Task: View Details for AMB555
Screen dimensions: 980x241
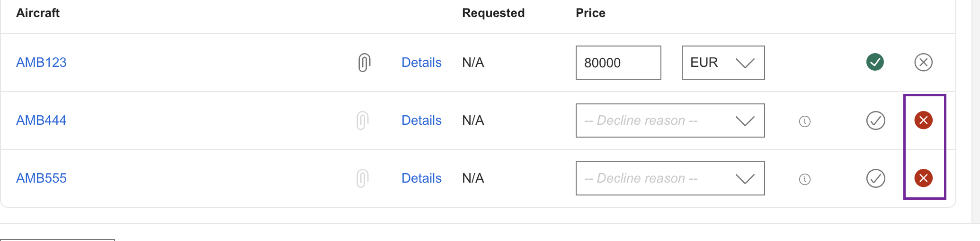Action: click(x=421, y=178)
